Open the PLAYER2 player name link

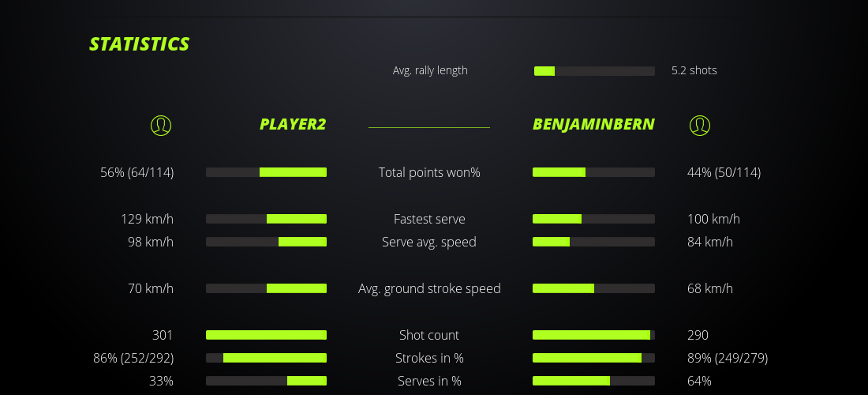(292, 124)
